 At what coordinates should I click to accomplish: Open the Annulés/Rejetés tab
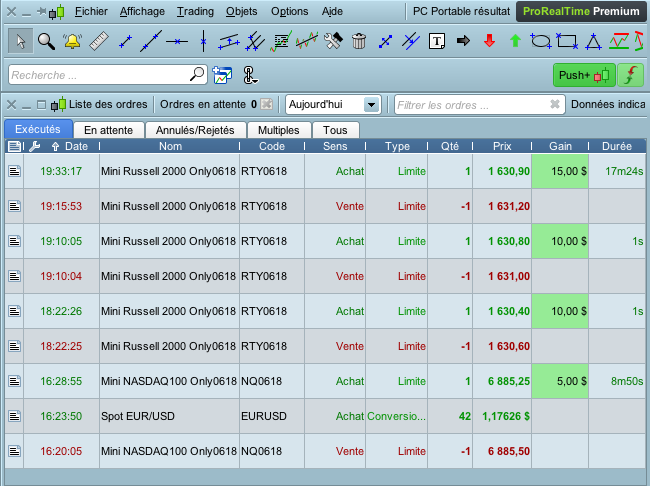point(194,130)
